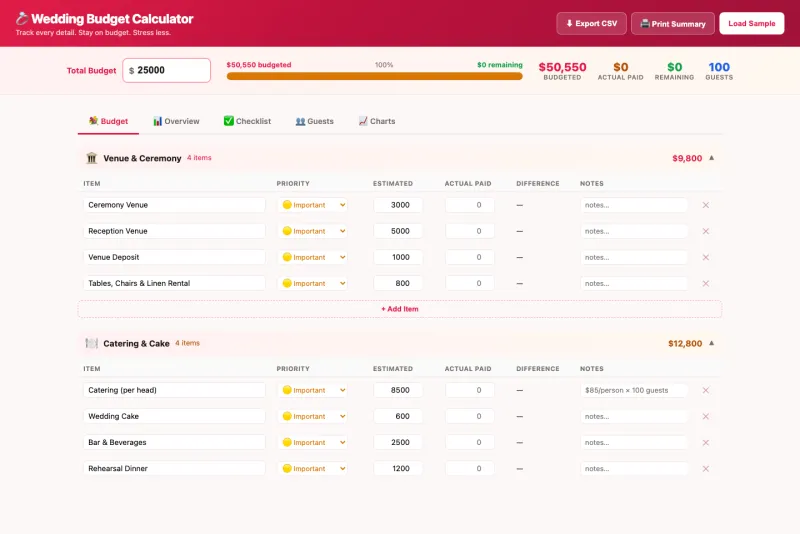Remove the Rehearsal Dinner row
Viewport: 800px width, 534px height.
(x=705, y=468)
